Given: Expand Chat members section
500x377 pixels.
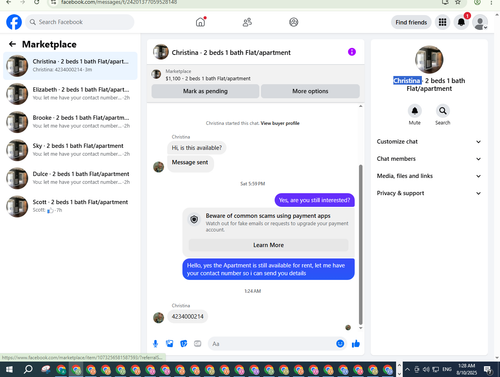Looking at the screenshot, I should (x=429, y=159).
